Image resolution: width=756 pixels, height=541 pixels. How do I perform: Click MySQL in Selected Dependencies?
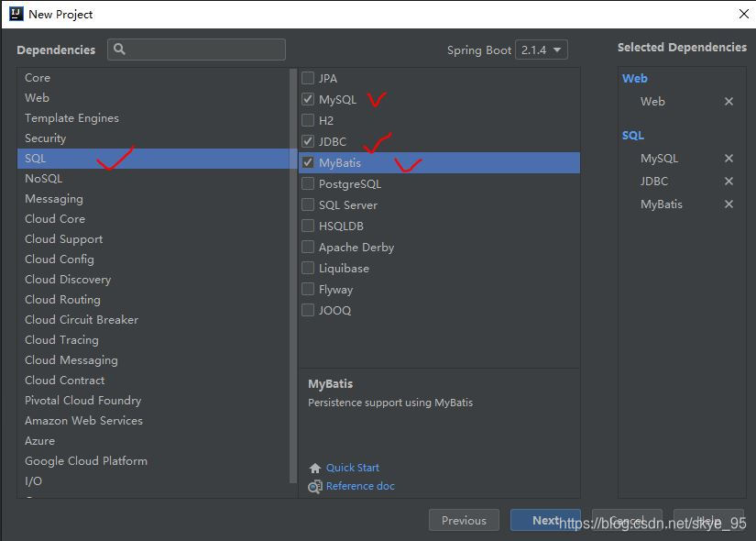(659, 159)
